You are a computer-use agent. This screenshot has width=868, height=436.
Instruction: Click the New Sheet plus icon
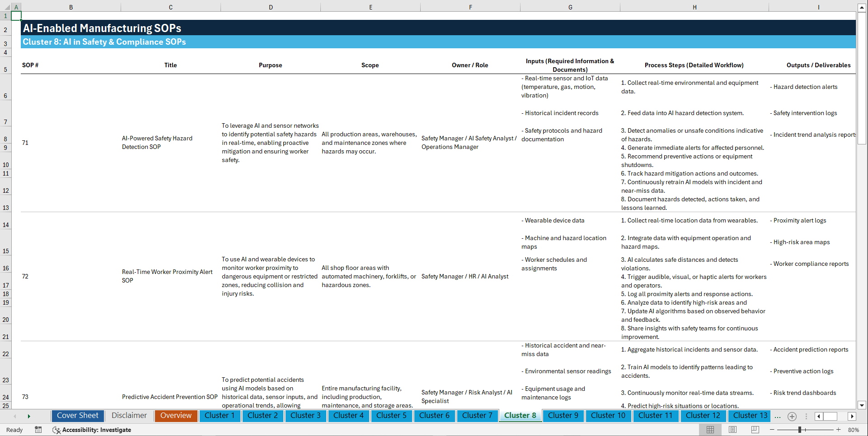point(792,416)
